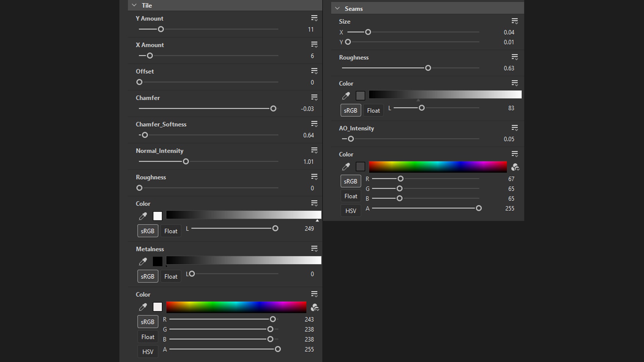Click Float button for Seams grayscale Color
Screen dimensions: 644x362
point(373,111)
